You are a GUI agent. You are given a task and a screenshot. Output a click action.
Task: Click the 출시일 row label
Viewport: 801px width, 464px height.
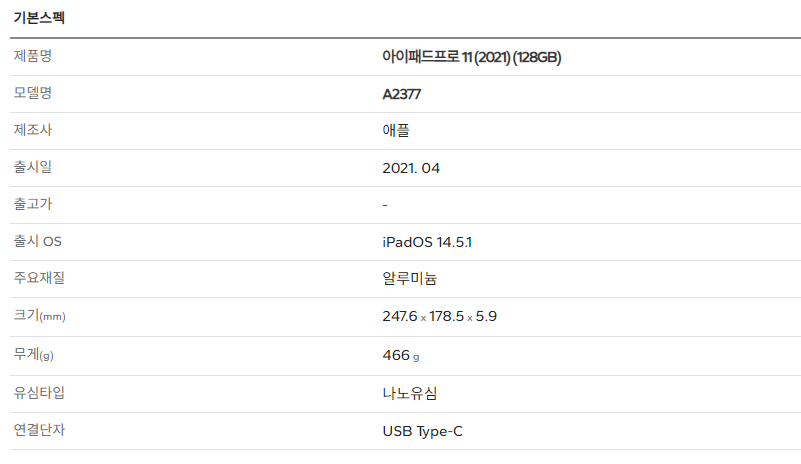33,167
